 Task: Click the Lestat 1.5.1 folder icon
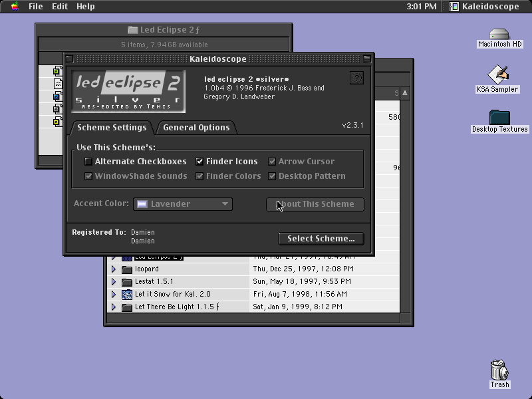[x=126, y=282]
